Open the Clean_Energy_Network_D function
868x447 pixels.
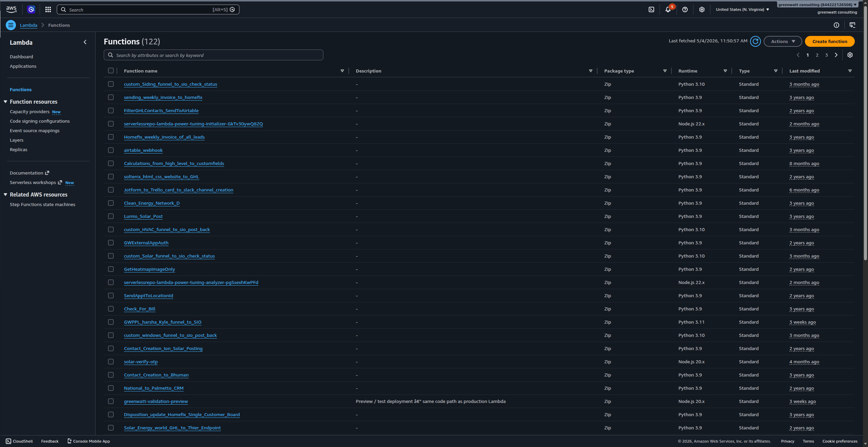[152, 203]
